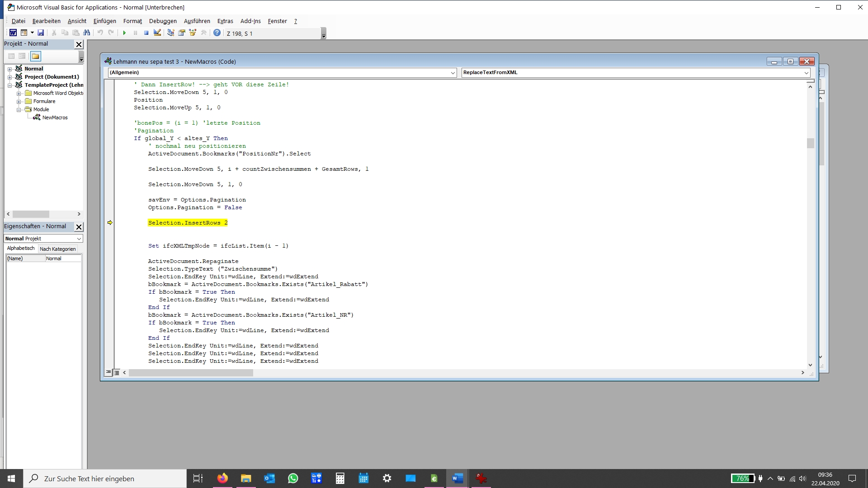The height and width of the screenshot is (488, 868).
Task: Toggle Design Mode icon in toolbar
Action: tap(157, 33)
